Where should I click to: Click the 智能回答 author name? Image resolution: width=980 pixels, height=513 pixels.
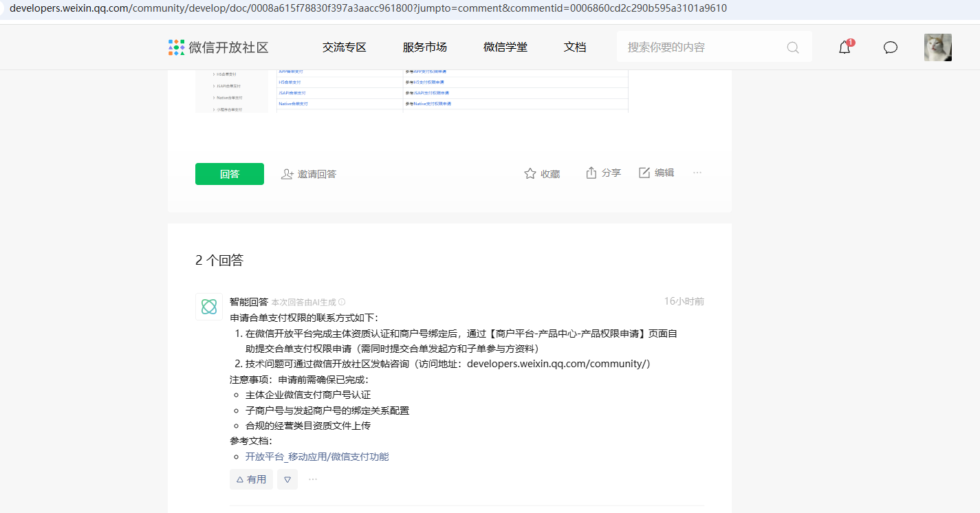pyautogui.click(x=249, y=302)
